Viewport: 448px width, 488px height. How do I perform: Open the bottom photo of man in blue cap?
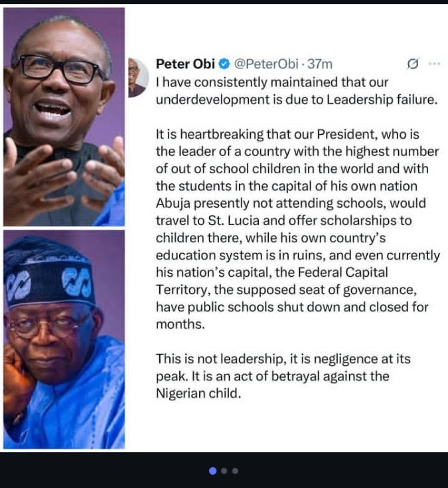coord(64,339)
